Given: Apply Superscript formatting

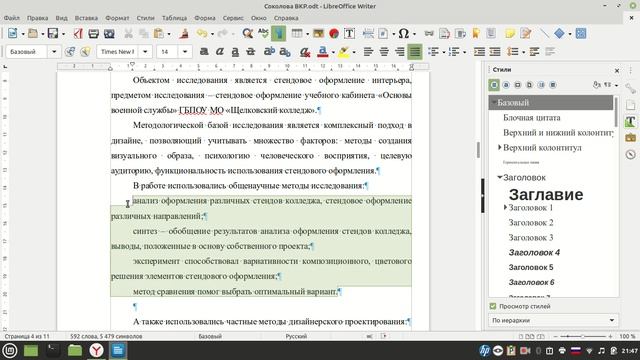Looking at the screenshot, I should 269,51.
